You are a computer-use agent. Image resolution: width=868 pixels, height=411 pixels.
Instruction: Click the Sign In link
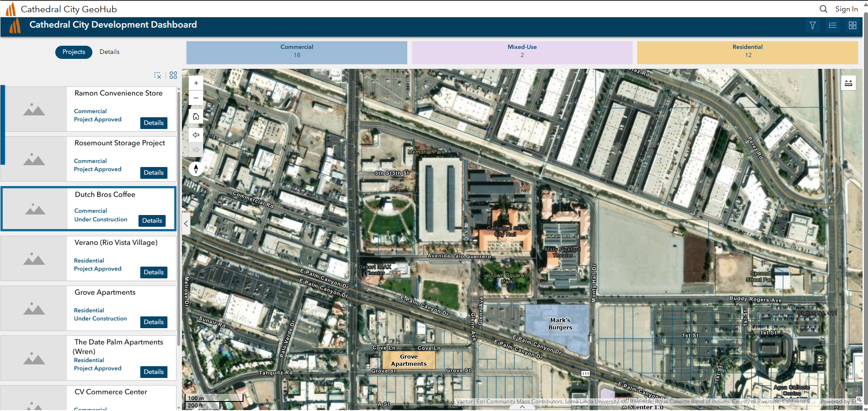tap(846, 9)
